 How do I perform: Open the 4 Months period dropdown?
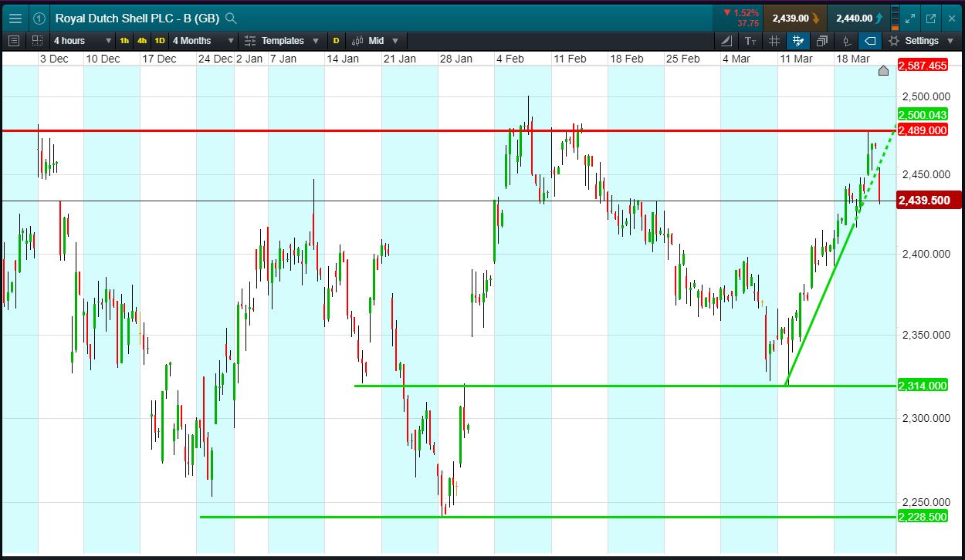pyautogui.click(x=201, y=40)
